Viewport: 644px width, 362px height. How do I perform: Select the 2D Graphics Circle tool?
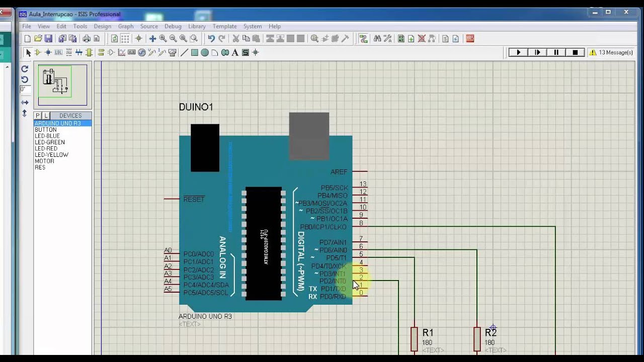[205, 52]
